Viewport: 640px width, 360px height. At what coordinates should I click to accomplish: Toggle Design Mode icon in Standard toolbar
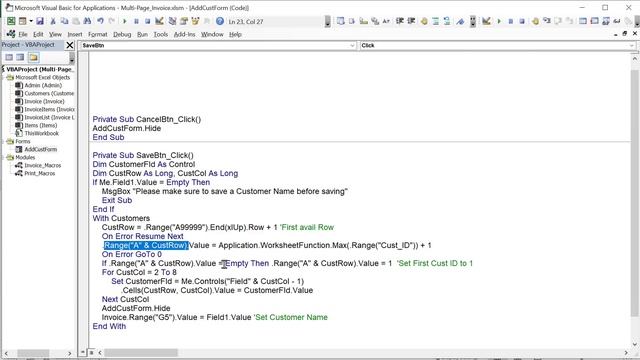click(x=159, y=21)
